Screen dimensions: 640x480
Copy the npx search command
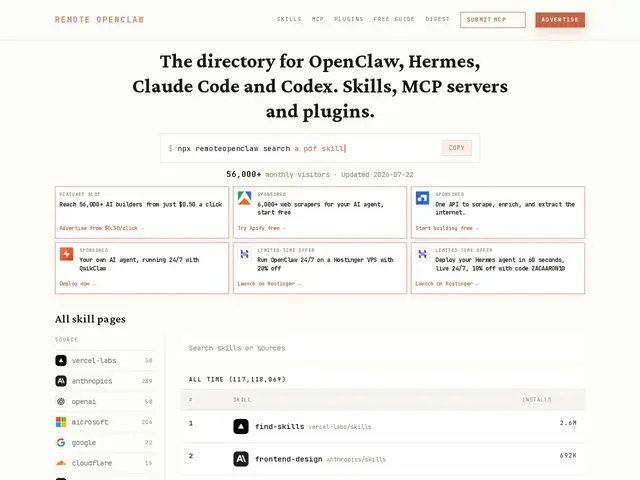pos(457,148)
